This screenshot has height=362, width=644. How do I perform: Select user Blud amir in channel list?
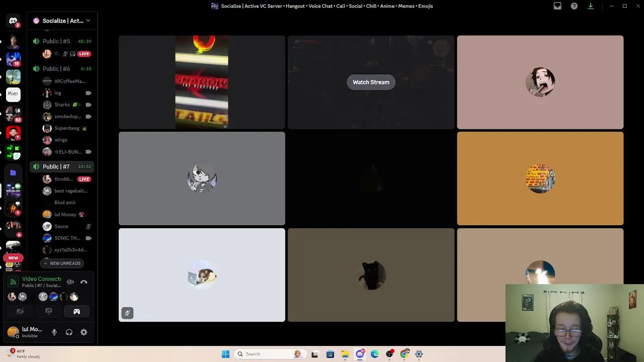tap(66, 203)
